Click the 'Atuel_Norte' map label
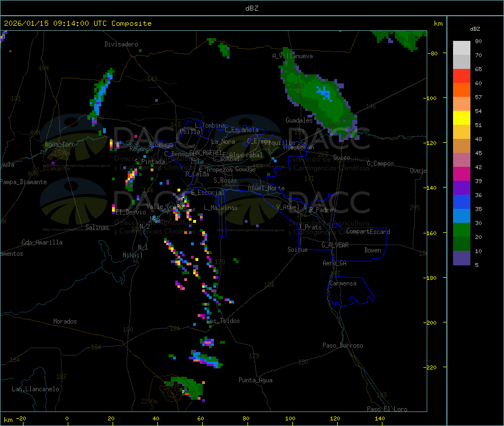The width and height of the screenshot is (504, 426). click(x=266, y=188)
